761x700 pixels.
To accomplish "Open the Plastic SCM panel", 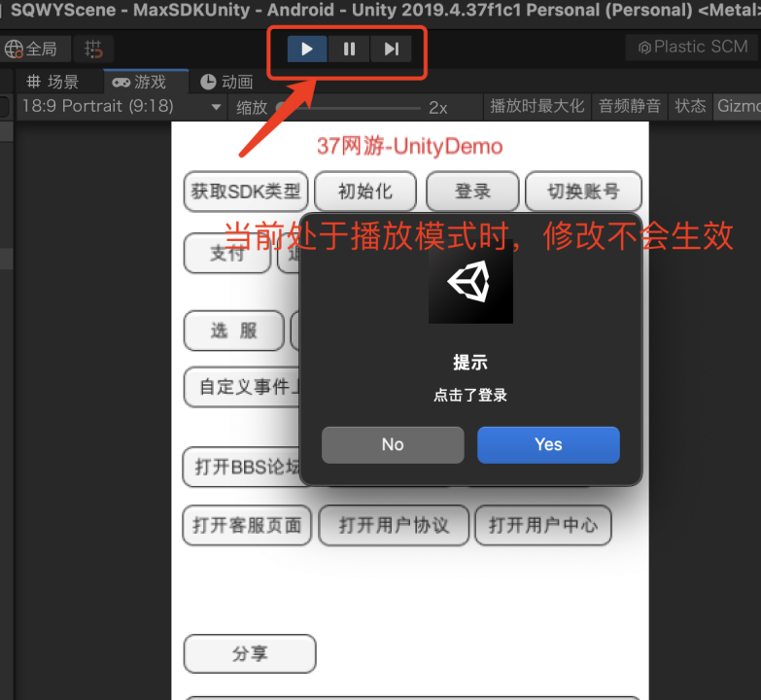I will click(694, 47).
